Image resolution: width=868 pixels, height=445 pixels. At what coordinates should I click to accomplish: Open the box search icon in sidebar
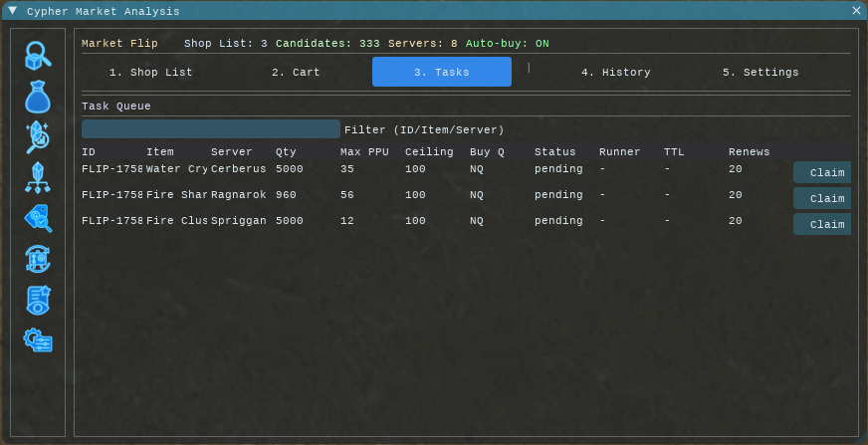tap(38, 55)
